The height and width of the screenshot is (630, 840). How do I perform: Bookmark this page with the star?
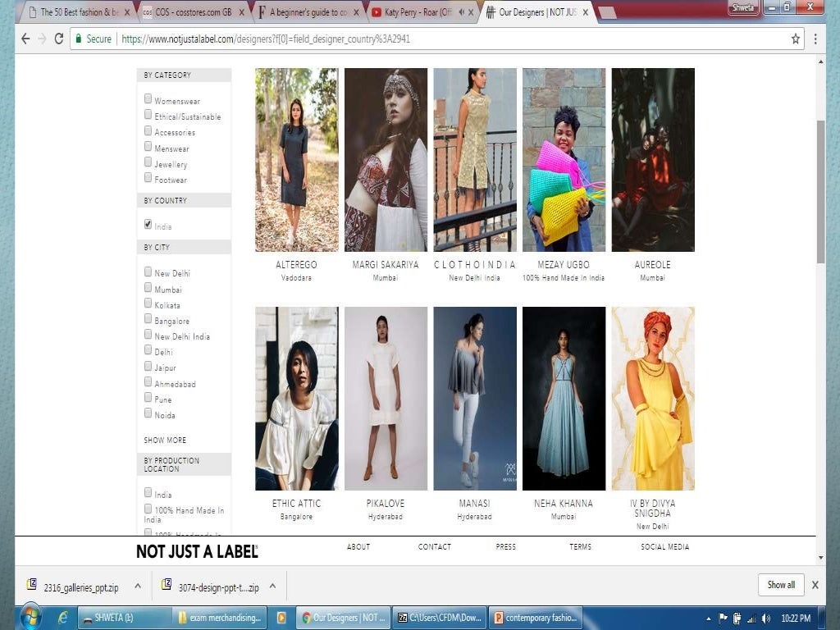[x=796, y=39]
